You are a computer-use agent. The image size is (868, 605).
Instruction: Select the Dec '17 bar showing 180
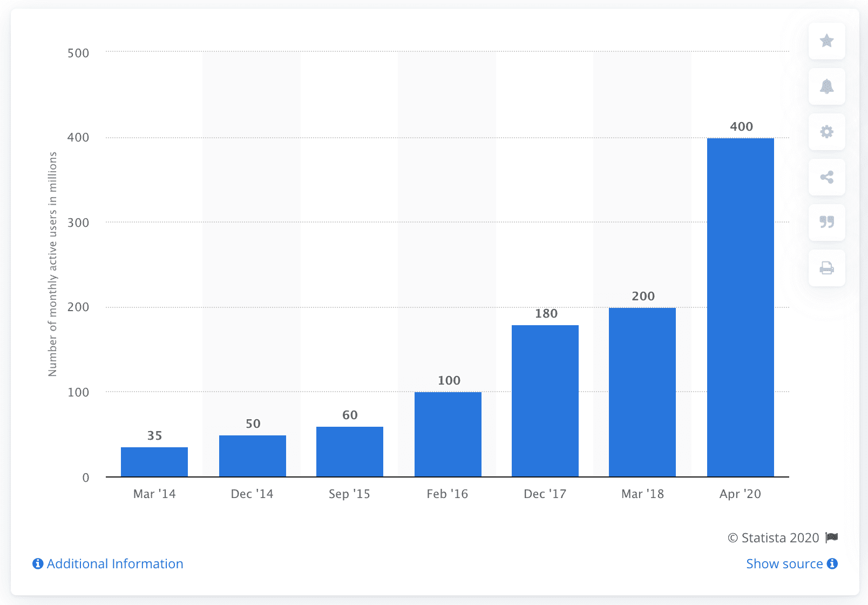tap(545, 400)
